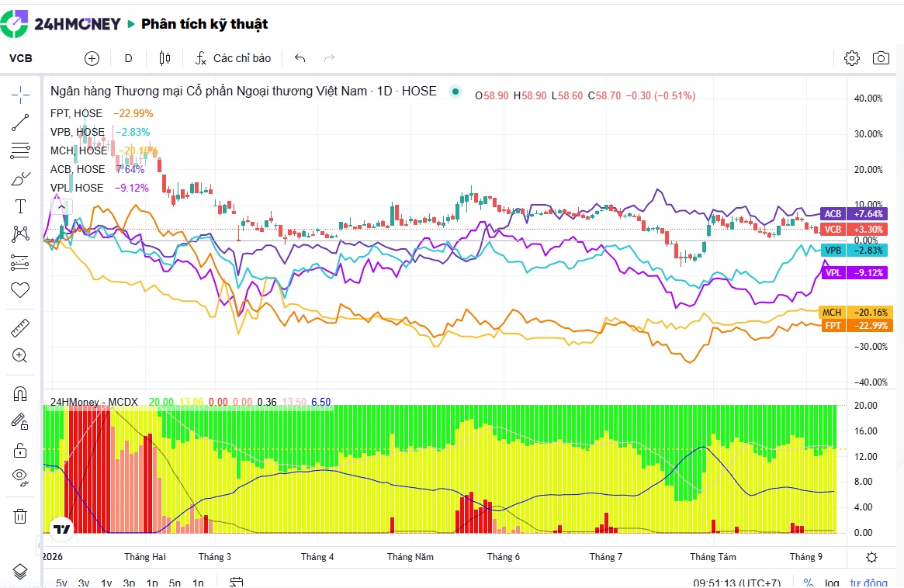Click the zoom in magnifier tool
This screenshot has height=588, width=904.
(20, 356)
